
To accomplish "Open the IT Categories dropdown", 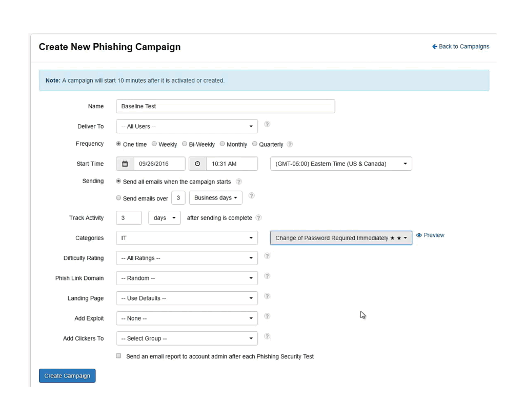I will pos(187,238).
